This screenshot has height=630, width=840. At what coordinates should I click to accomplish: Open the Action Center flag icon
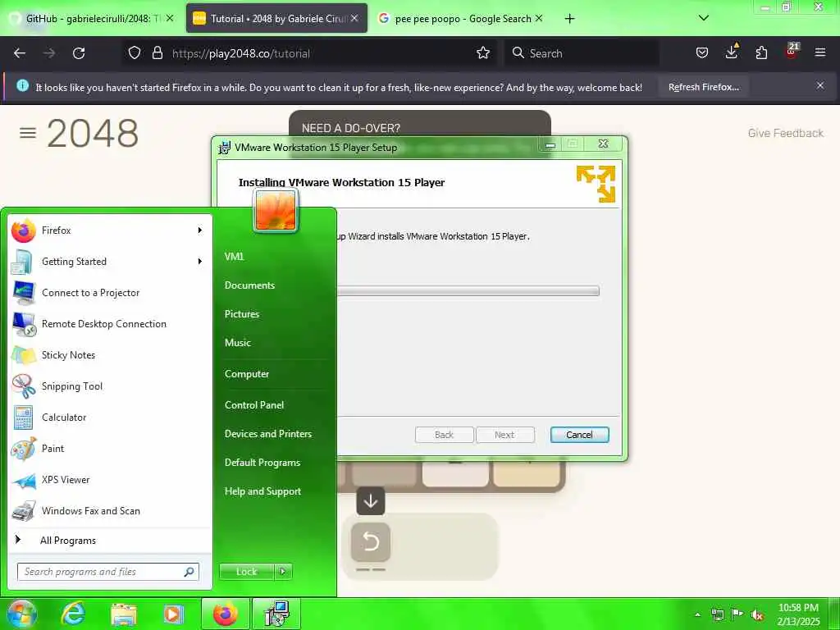(x=737, y=614)
